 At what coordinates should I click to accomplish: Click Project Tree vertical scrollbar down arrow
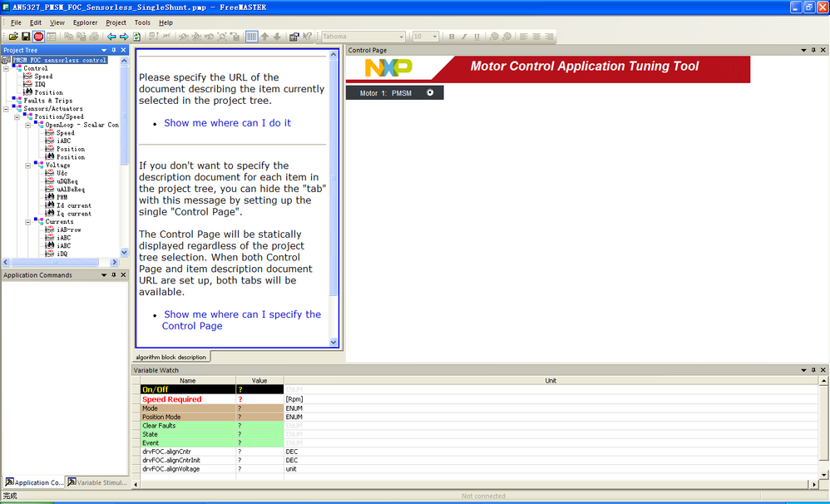click(x=125, y=253)
